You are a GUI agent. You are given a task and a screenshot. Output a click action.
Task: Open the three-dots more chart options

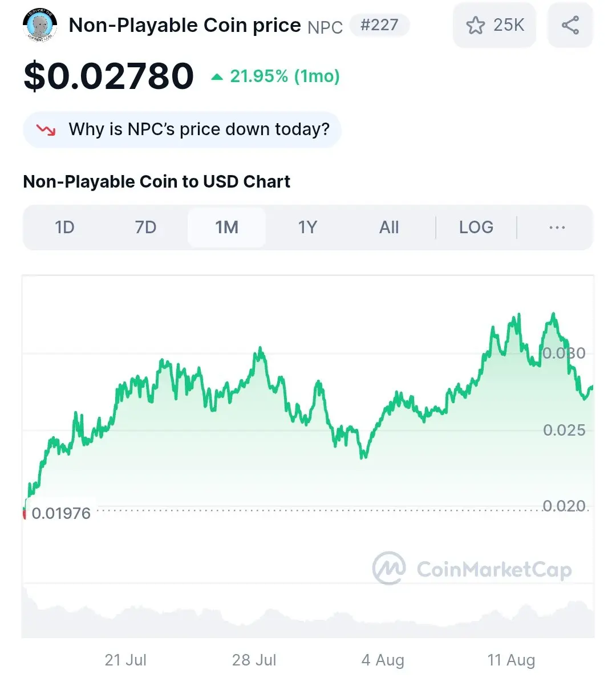tap(557, 228)
